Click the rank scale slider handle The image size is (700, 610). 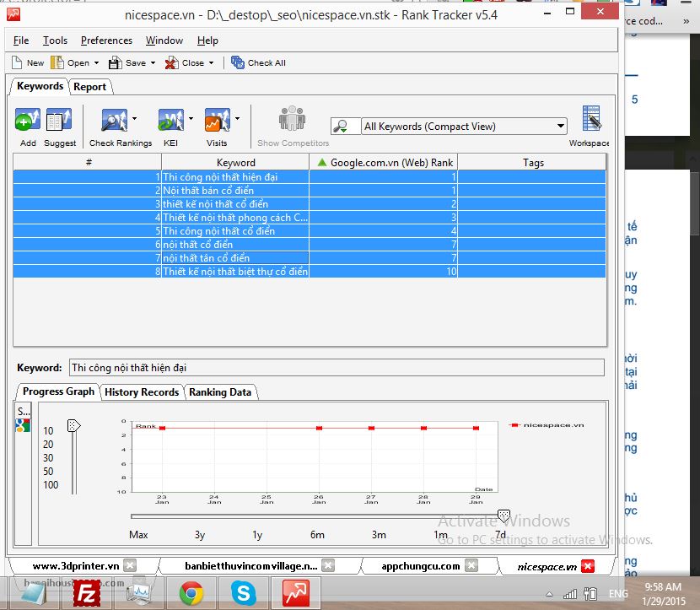click(73, 425)
